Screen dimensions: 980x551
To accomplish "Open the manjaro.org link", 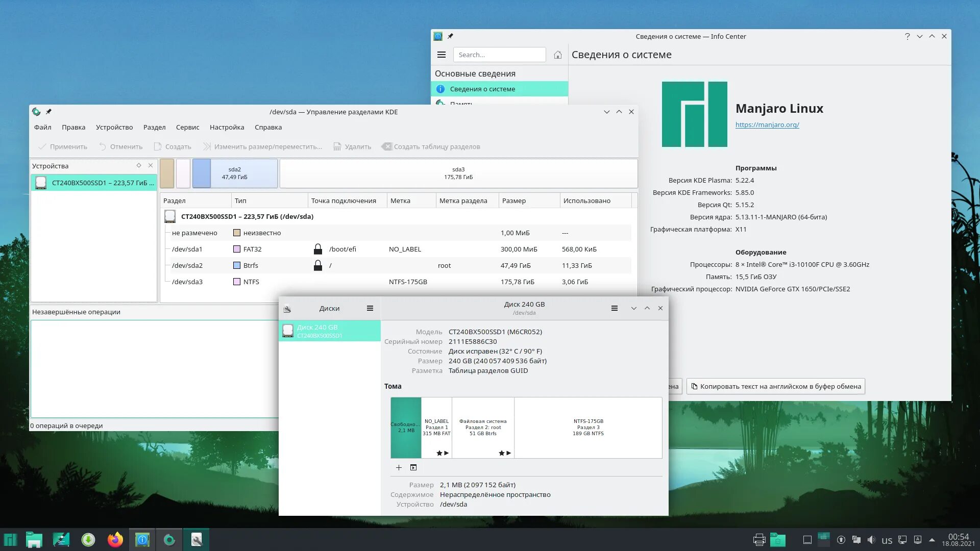I will 767,125.
